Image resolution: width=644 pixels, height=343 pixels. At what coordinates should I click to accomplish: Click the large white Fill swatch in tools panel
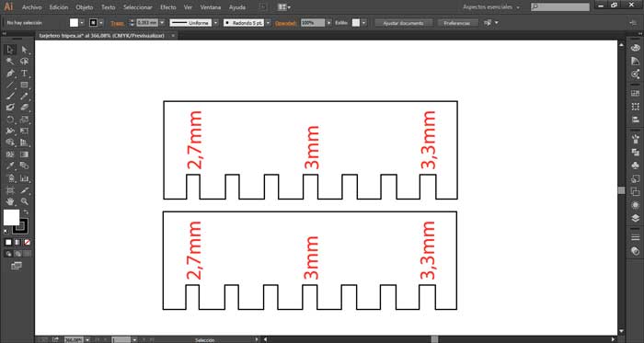[11, 217]
